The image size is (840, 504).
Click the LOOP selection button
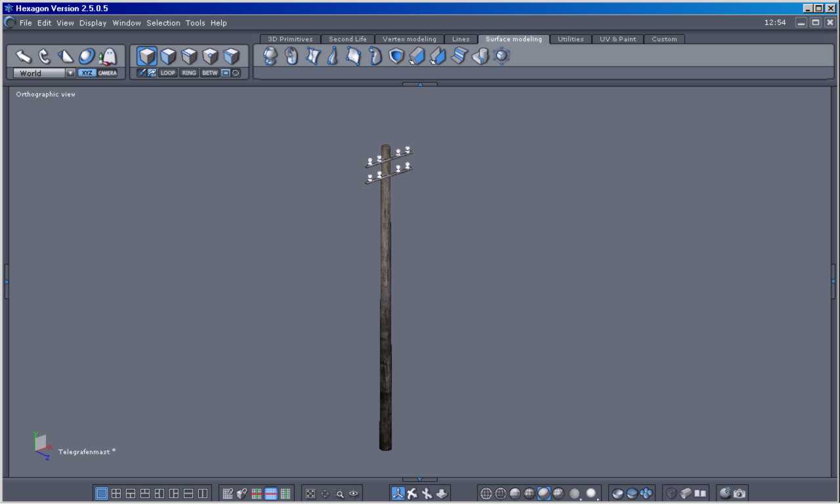click(x=168, y=73)
